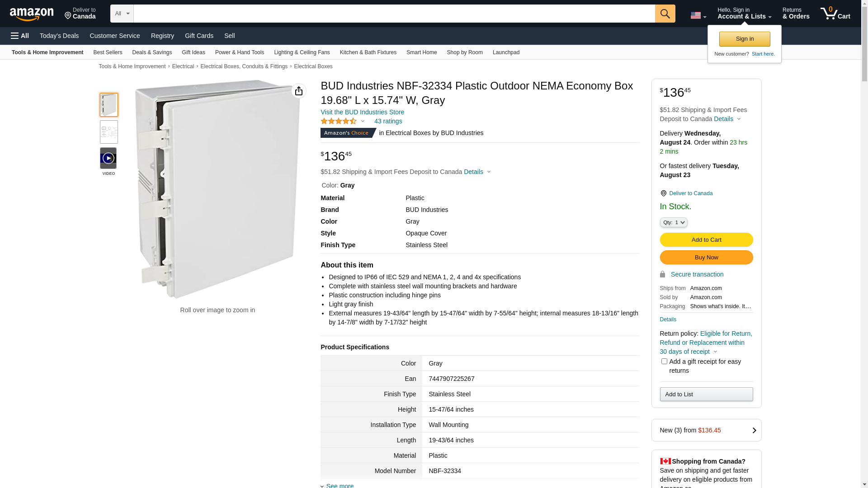Open the All hamburger menu
The width and height of the screenshot is (868, 488).
(x=20, y=36)
